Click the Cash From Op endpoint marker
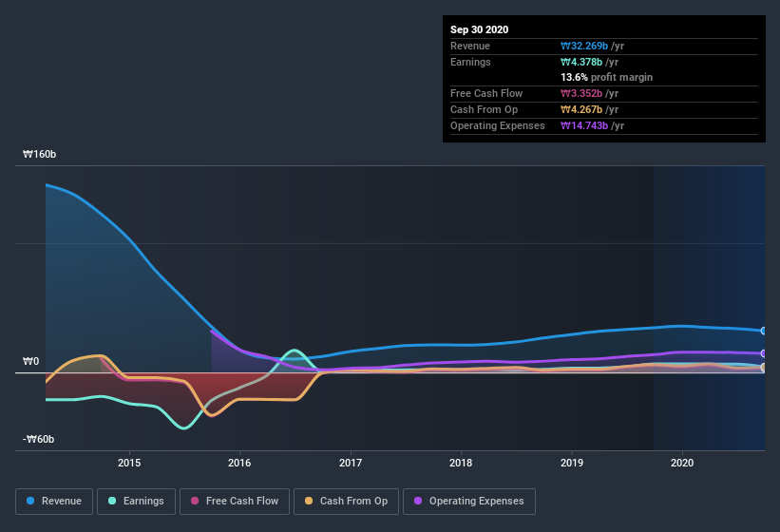The height and width of the screenshot is (532, 780). click(764, 368)
